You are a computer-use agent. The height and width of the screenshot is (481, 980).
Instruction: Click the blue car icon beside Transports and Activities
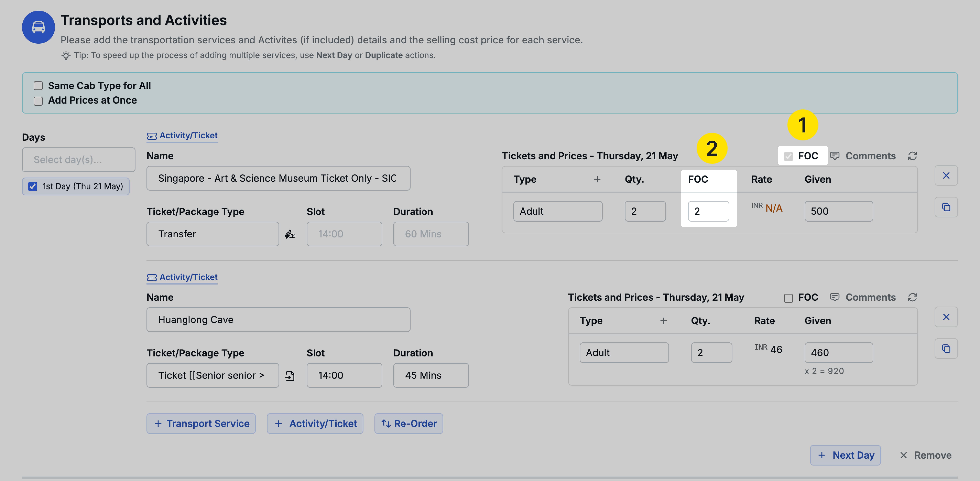(38, 27)
